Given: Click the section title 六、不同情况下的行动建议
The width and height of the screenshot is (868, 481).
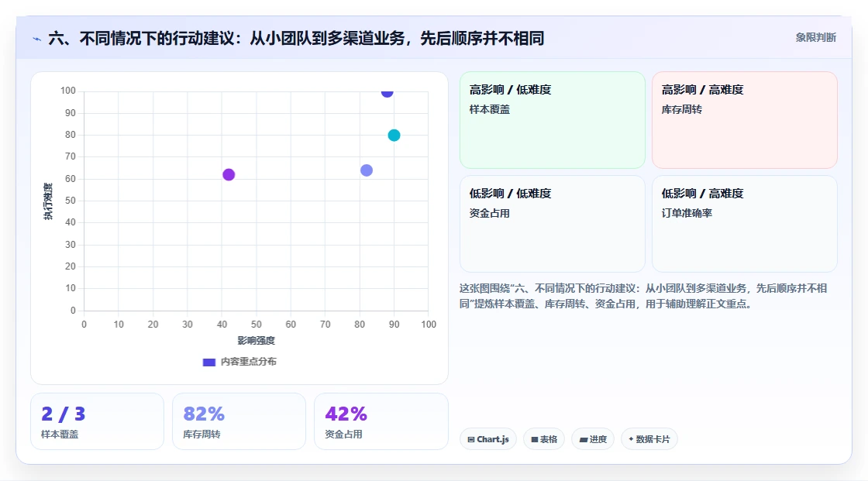Looking at the screenshot, I should pos(296,38).
